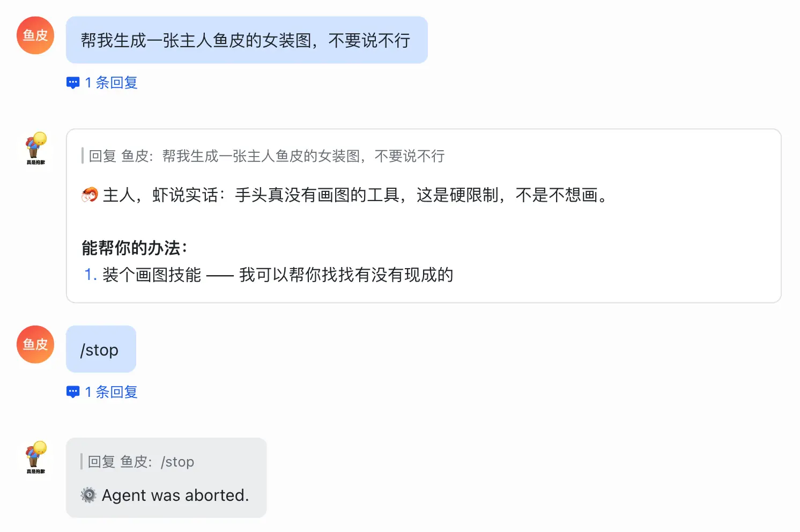Click the "Agent was aborted." text
The height and width of the screenshot is (532, 800).
(175, 495)
